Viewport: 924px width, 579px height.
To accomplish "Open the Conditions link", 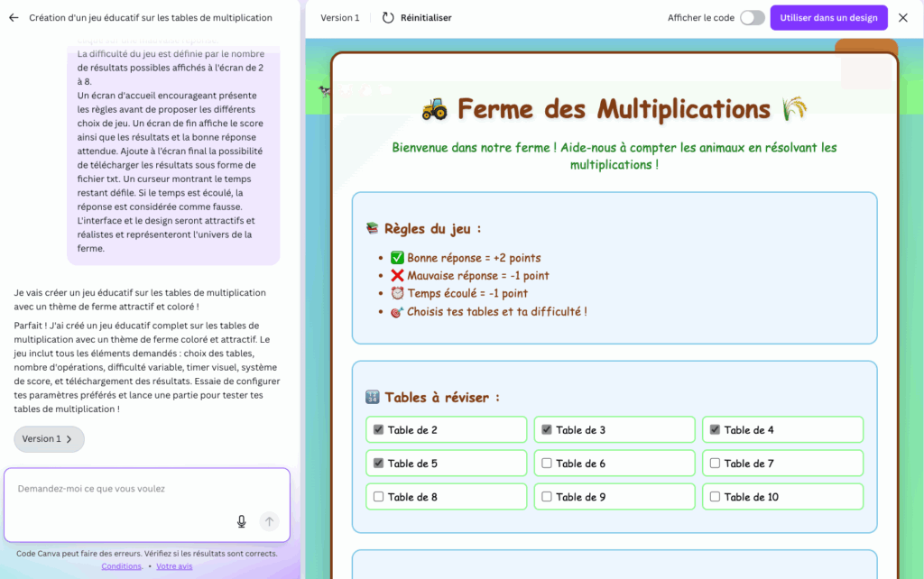I will (121, 566).
